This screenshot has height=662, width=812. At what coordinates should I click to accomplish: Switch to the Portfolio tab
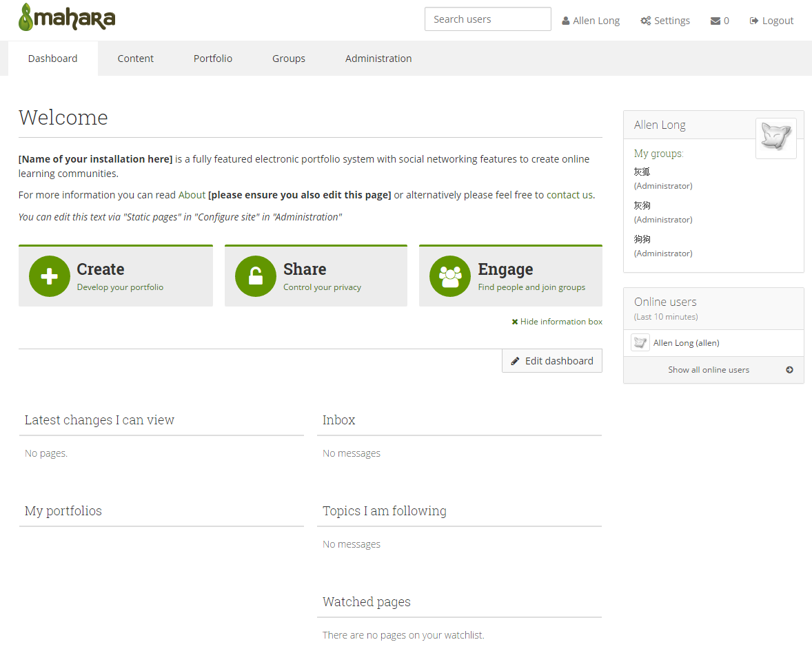click(x=212, y=59)
